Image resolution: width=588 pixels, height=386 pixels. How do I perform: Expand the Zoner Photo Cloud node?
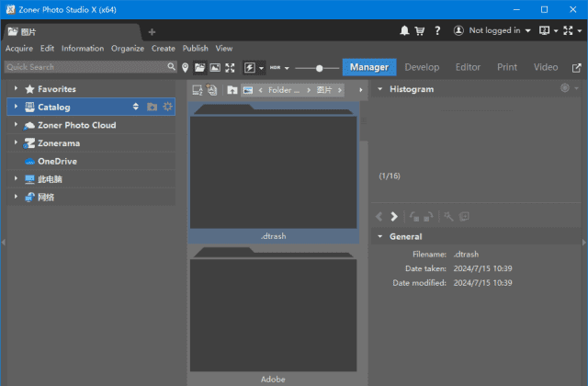16,125
